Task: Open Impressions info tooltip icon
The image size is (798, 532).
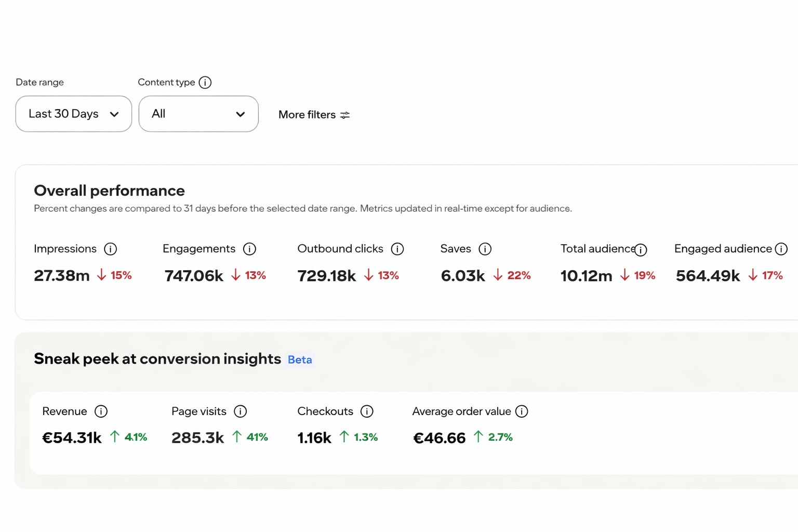Action: point(110,249)
